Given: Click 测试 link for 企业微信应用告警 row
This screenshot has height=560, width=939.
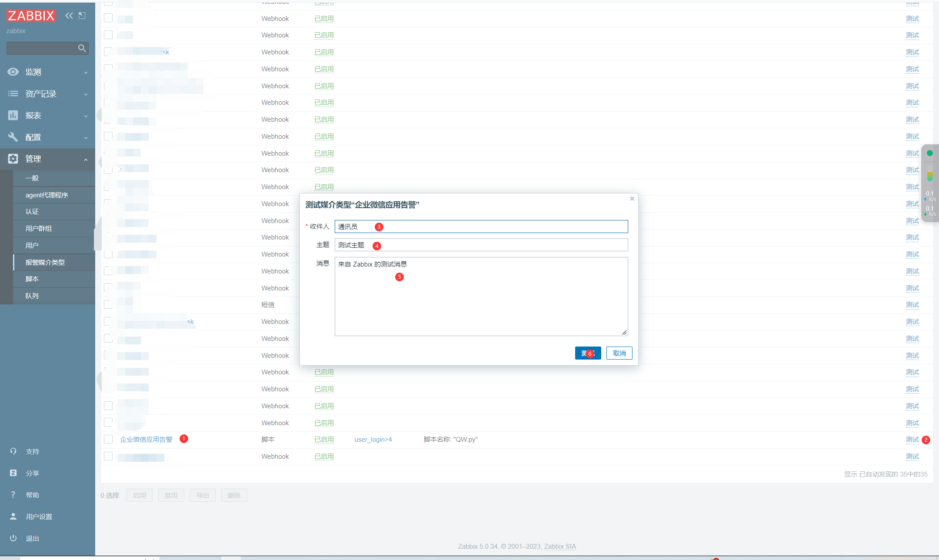Looking at the screenshot, I should click(912, 439).
